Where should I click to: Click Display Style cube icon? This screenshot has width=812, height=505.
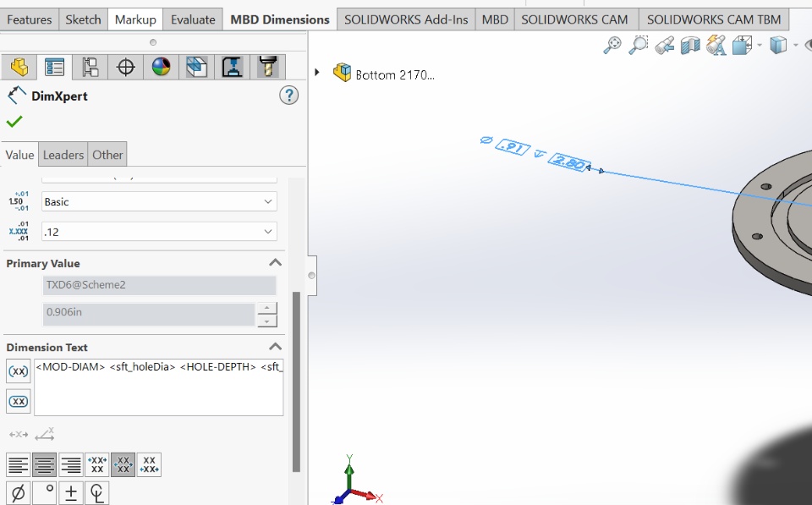778,45
